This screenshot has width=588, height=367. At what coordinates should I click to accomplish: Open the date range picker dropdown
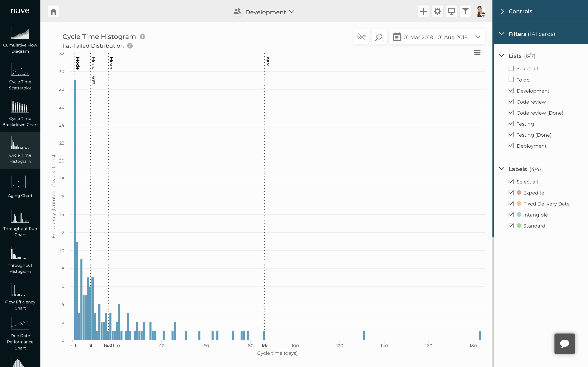(x=478, y=37)
